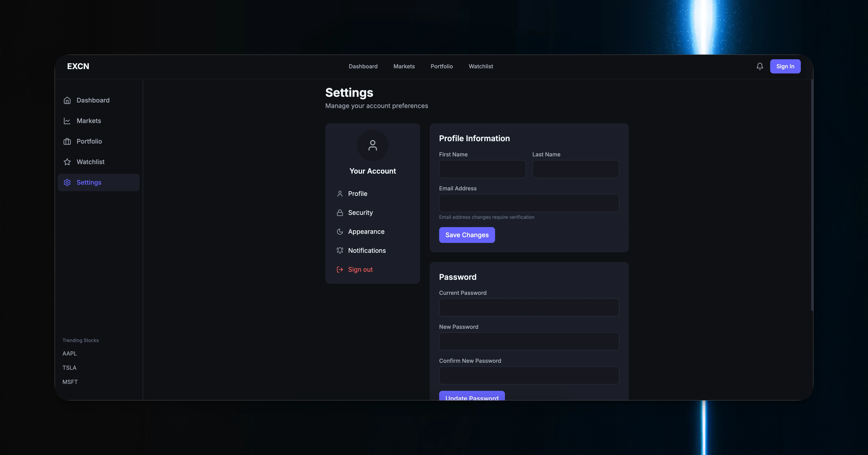
Task: Focus the Confirm New Password field
Action: click(529, 376)
